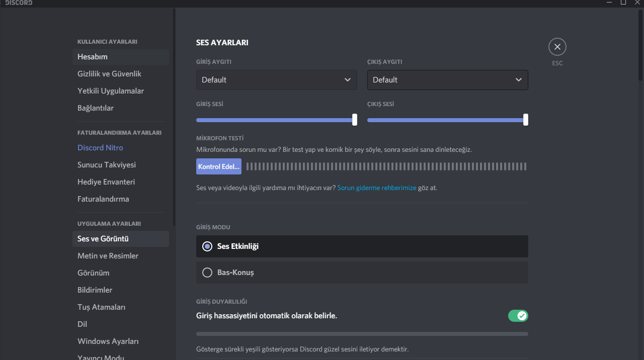Viewport: 644px width, 360px height.
Task: Select the Ses Etkinliği radio option
Action: point(207,246)
